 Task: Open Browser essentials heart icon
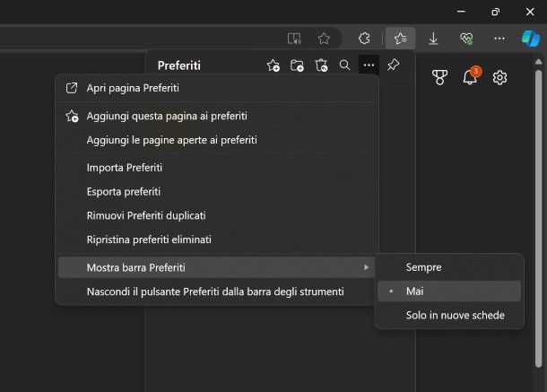point(466,39)
